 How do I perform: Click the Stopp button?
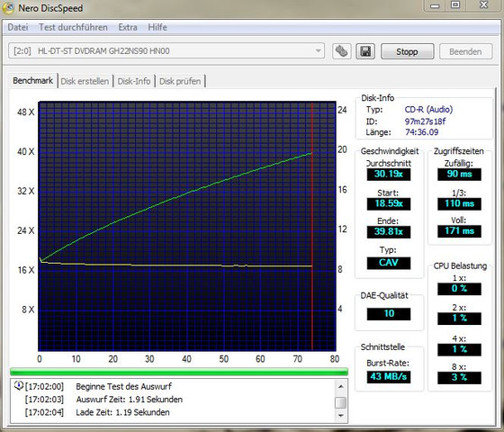coord(407,51)
